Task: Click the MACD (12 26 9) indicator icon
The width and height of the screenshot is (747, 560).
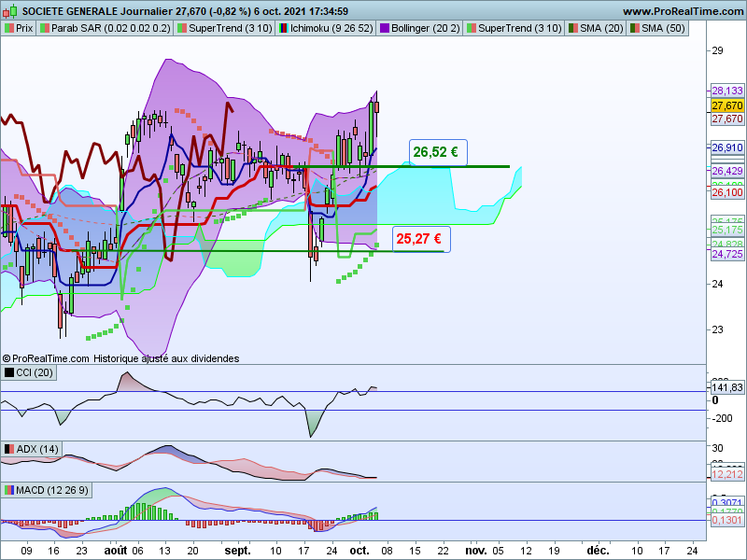Action: click(9, 490)
